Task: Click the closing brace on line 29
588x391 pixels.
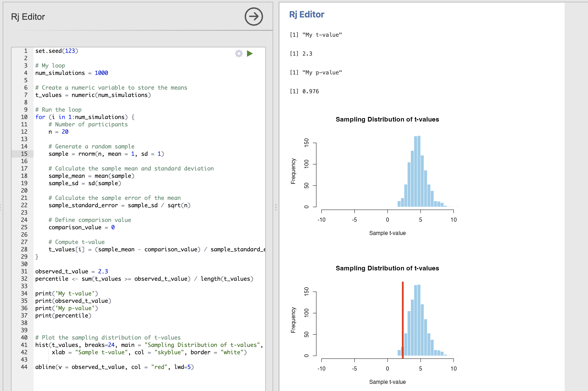Action: pyautogui.click(x=37, y=257)
